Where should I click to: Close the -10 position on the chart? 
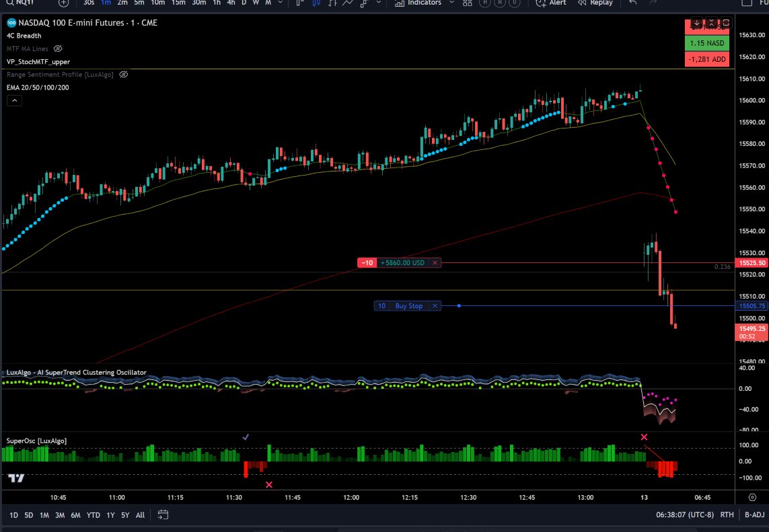click(435, 263)
